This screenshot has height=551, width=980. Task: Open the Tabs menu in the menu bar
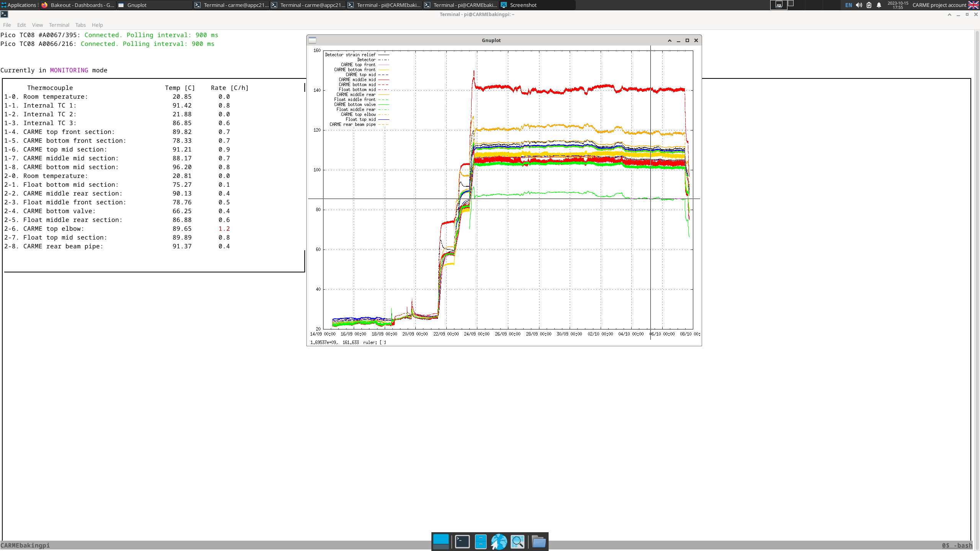[x=80, y=25]
